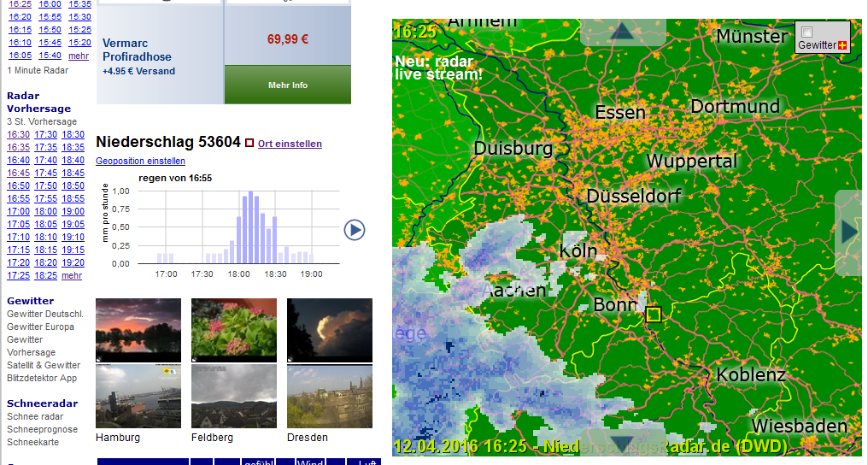Click the Swiss flag icon next to Gewitter
Viewport: 868px width, 465px height.
click(x=842, y=45)
